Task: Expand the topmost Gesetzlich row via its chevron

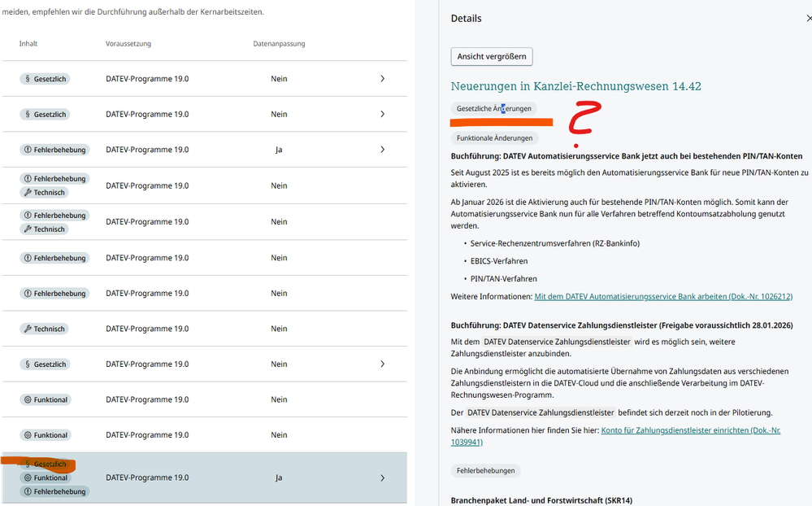Action: 382,79
